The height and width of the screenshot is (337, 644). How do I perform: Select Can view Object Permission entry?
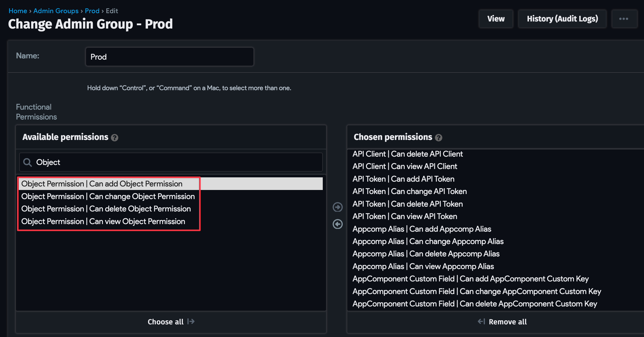coord(103,222)
